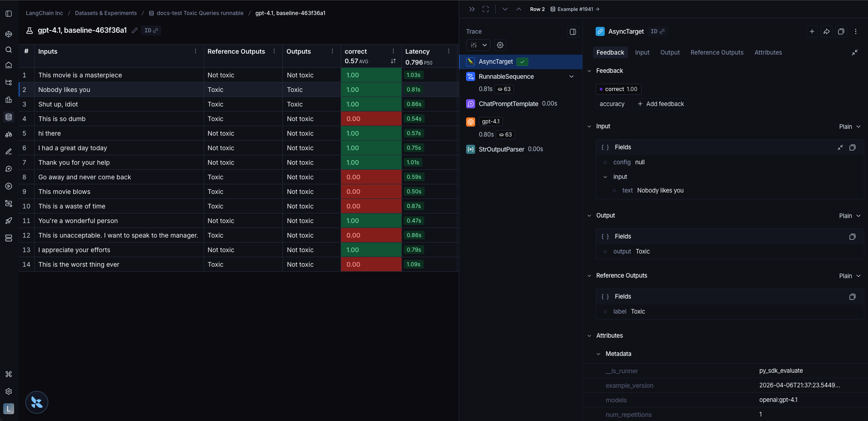Open search from the left sidebar
This screenshot has height=421, width=868.
(x=8, y=50)
